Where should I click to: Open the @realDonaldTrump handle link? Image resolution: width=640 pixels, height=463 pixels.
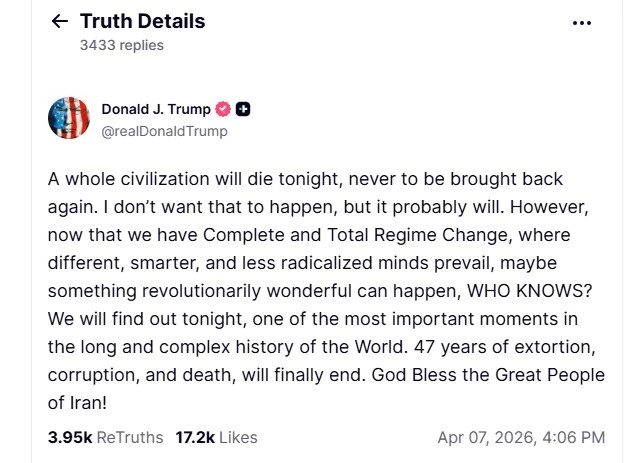point(164,131)
